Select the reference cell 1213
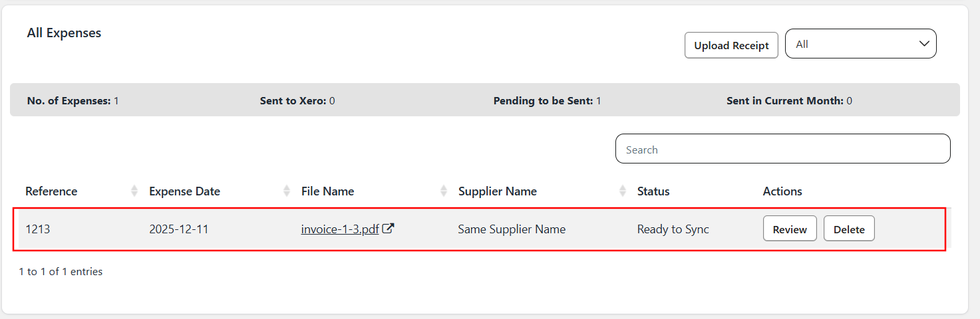This screenshot has width=980, height=319. coord(38,229)
